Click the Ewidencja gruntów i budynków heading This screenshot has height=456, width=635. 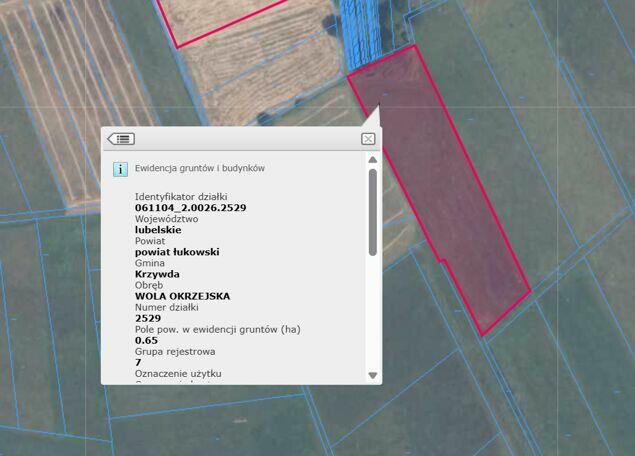(200, 168)
